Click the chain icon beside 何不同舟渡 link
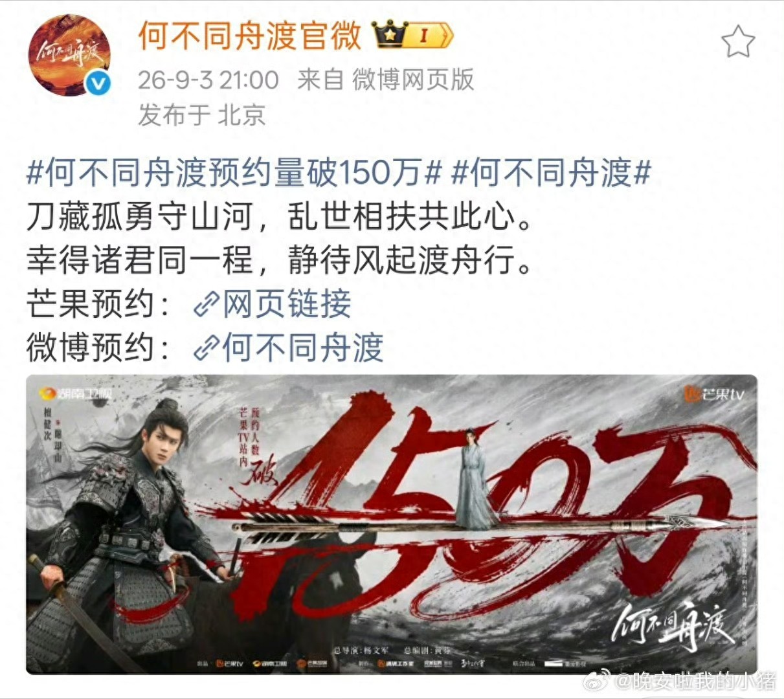Screen dimensions: 784x699 tap(207, 348)
